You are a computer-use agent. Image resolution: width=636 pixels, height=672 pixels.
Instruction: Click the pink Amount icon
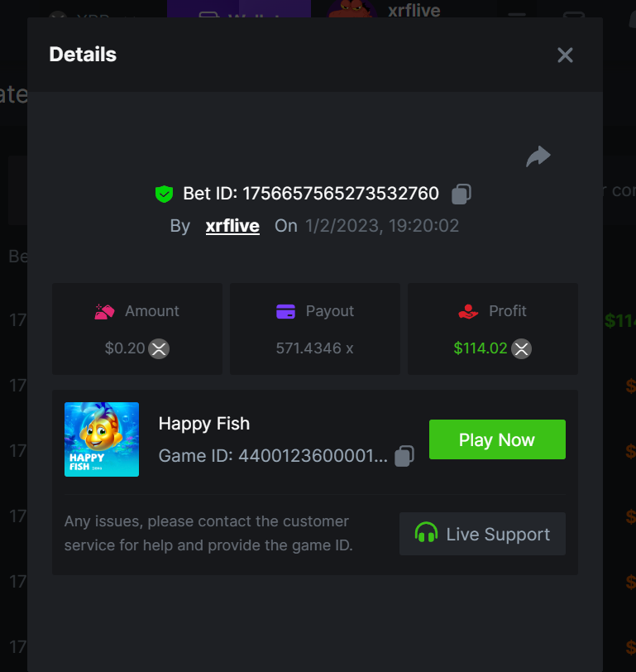[x=104, y=311]
